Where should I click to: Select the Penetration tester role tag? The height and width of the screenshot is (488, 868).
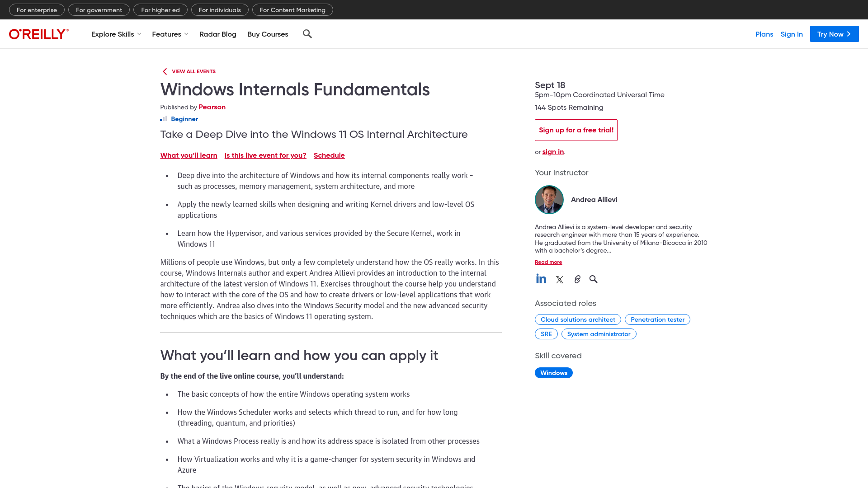pos(657,319)
